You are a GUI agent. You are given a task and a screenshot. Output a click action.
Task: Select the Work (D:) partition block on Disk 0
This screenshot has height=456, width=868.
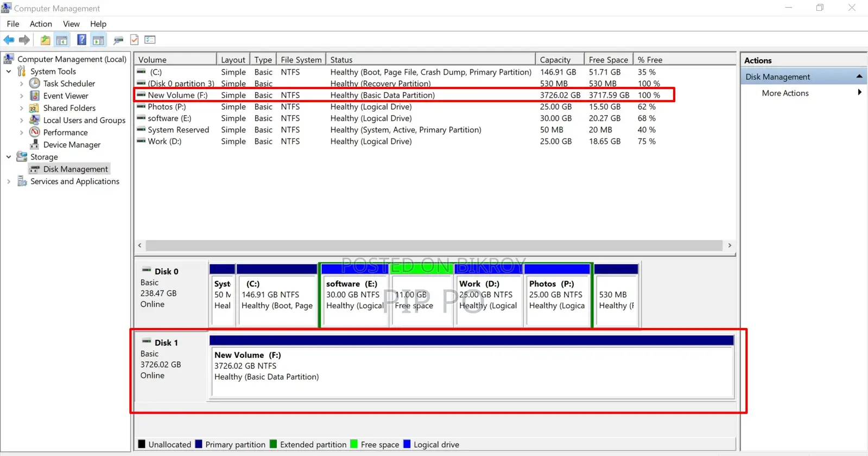489,295
